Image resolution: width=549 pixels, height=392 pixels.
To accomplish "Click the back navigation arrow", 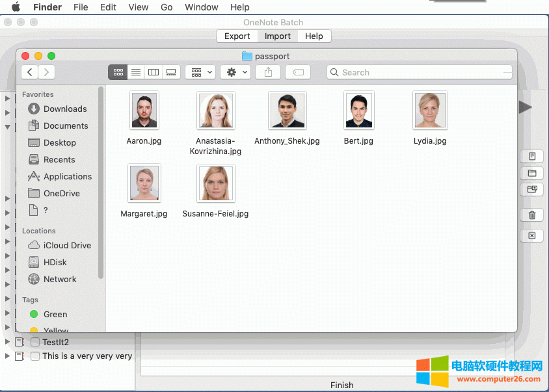I will (30, 72).
